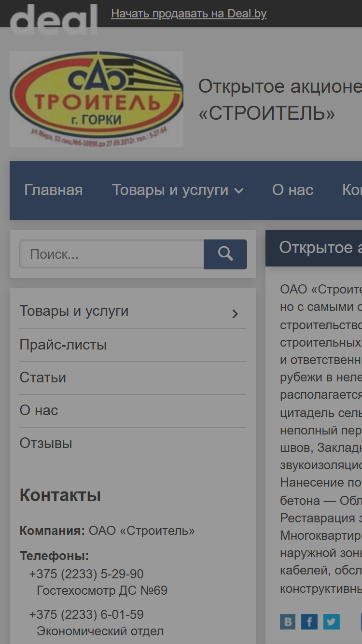Click phone number +375 (2233) 5-29-90

click(x=86, y=574)
